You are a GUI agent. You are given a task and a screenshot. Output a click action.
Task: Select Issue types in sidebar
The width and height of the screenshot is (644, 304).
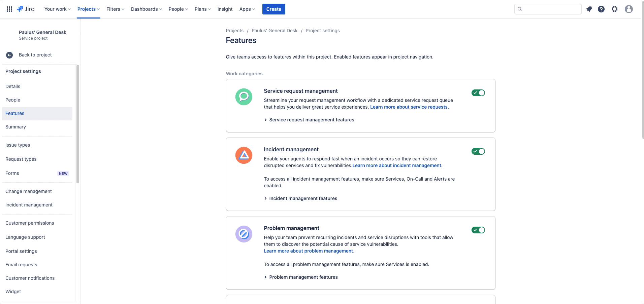[x=37, y=145]
